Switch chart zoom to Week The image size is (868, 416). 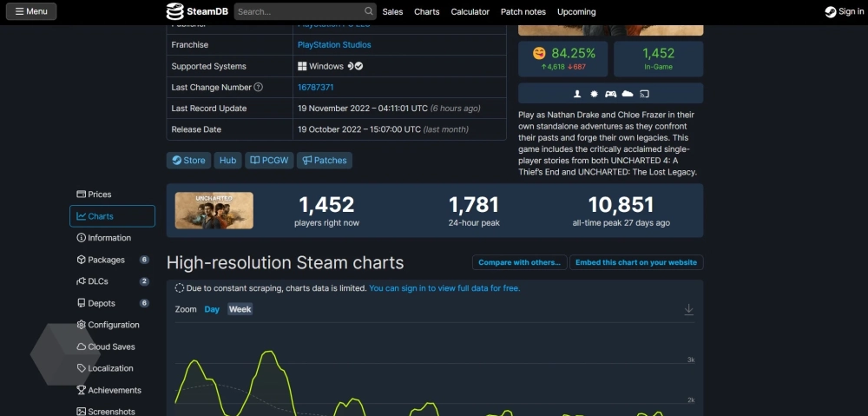pos(240,309)
